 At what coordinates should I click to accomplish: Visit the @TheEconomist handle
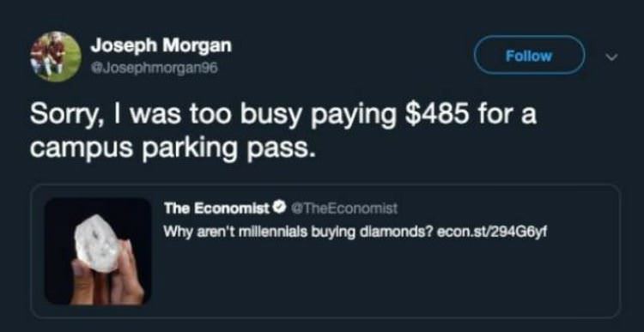tap(344, 208)
